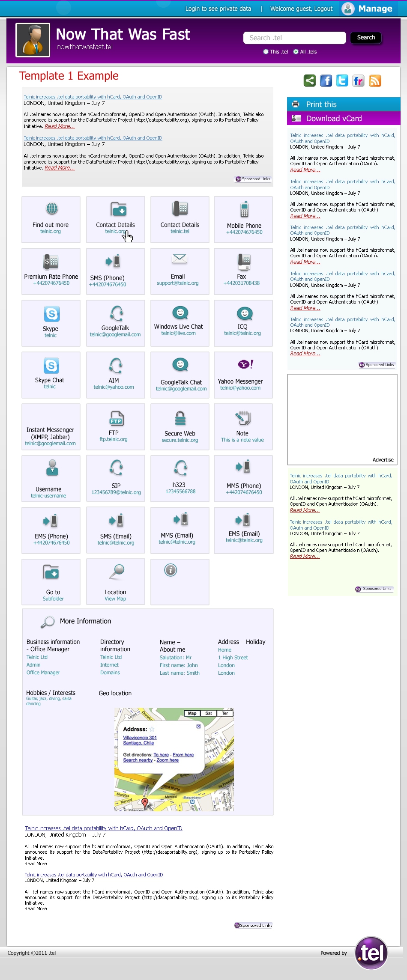Image resolution: width=407 pixels, height=980 pixels.
Task: Click the Facebook share icon
Action: (326, 80)
